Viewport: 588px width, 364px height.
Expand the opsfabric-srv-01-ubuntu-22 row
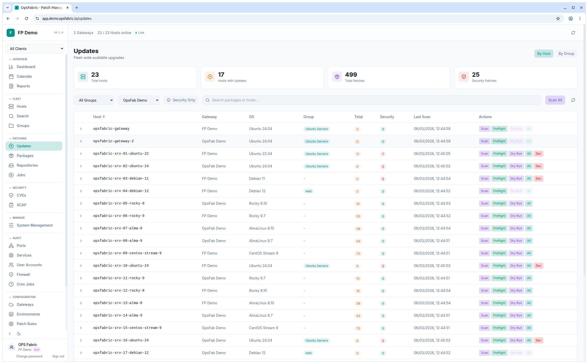[x=81, y=153]
